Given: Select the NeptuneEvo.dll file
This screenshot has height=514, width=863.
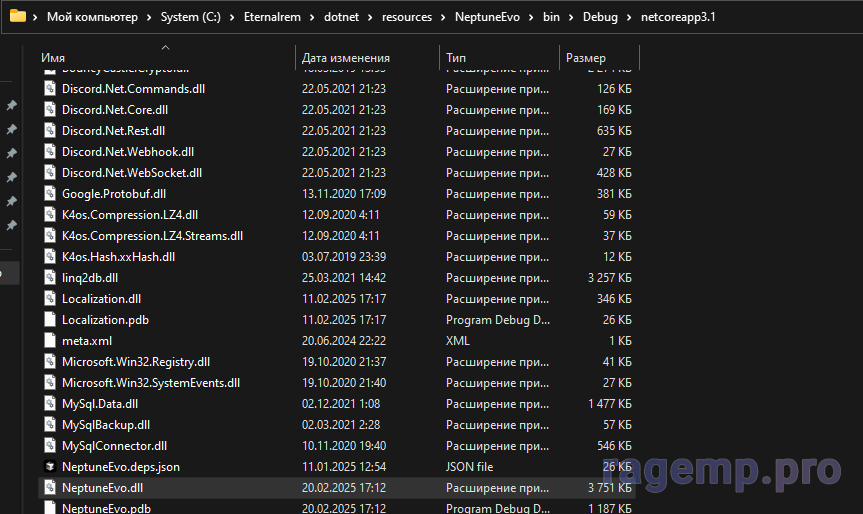Looking at the screenshot, I should pyautogui.click(x=102, y=487).
